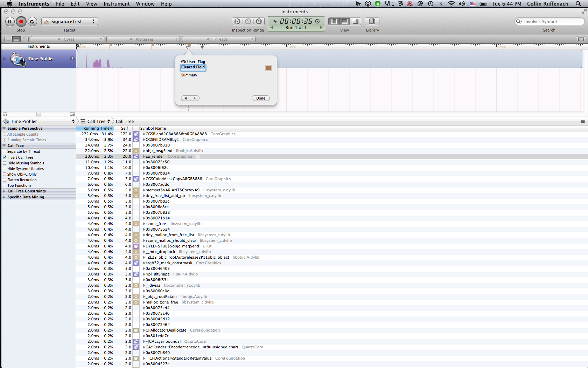The height and width of the screenshot is (368, 588).
Task: Click the loop button in the toolbar
Action: pyautogui.click(x=32, y=21)
